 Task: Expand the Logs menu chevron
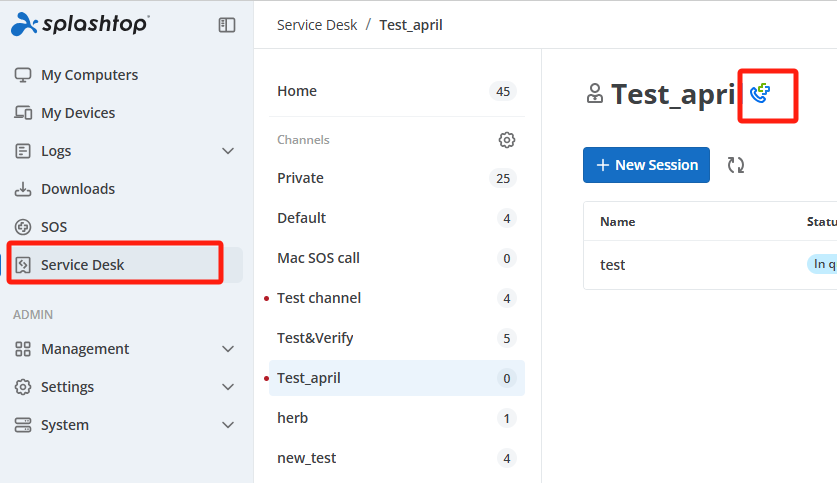(x=228, y=151)
